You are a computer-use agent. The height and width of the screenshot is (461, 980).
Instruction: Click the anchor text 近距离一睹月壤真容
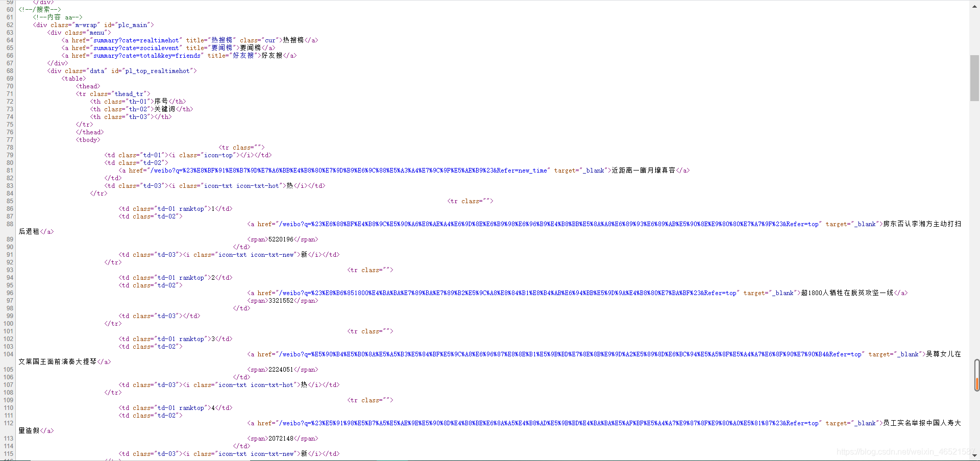click(x=644, y=171)
